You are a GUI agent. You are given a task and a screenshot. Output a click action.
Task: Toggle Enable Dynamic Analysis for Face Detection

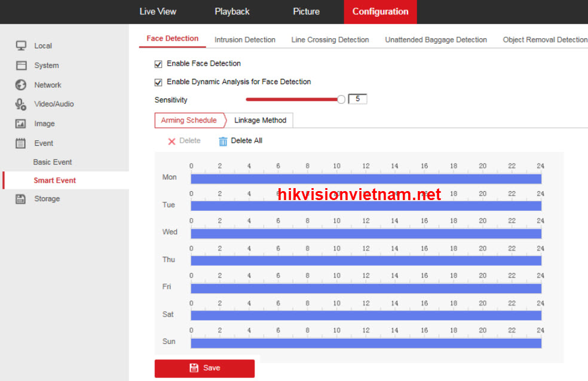pyautogui.click(x=158, y=82)
